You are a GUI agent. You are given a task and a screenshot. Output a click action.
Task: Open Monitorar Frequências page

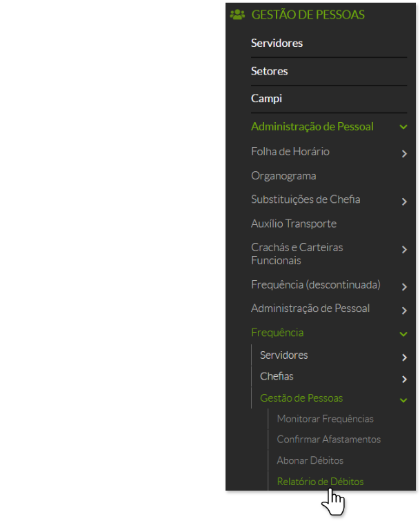point(325,419)
